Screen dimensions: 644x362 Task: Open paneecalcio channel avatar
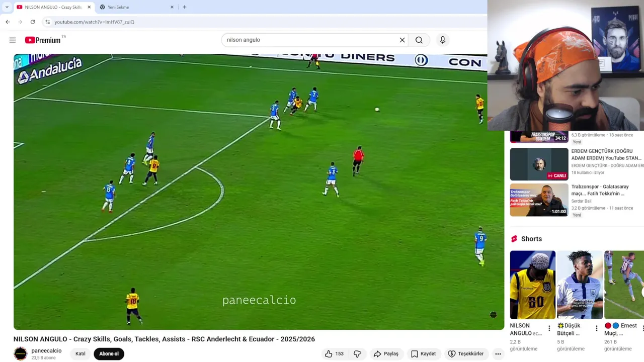point(21,354)
